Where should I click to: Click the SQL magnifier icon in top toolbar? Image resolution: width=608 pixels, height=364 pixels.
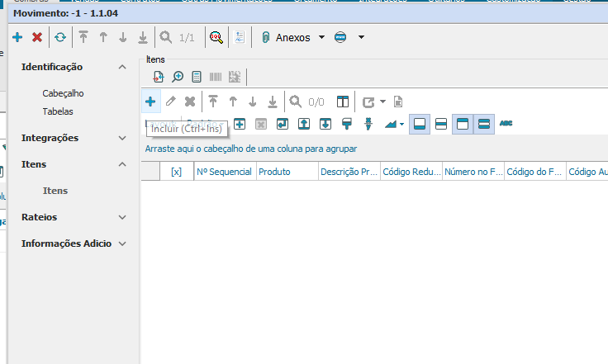[216, 37]
